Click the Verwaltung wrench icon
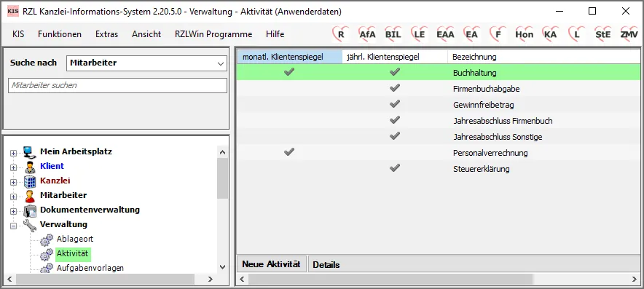The width and height of the screenshot is (644, 289). (x=30, y=225)
